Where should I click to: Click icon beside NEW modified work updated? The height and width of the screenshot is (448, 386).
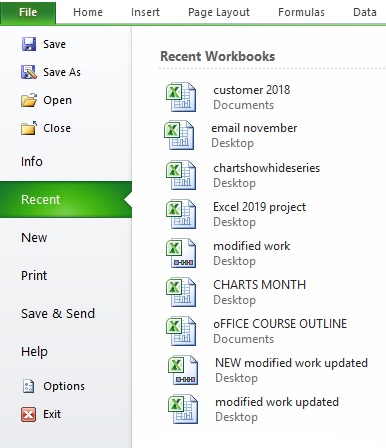(183, 370)
